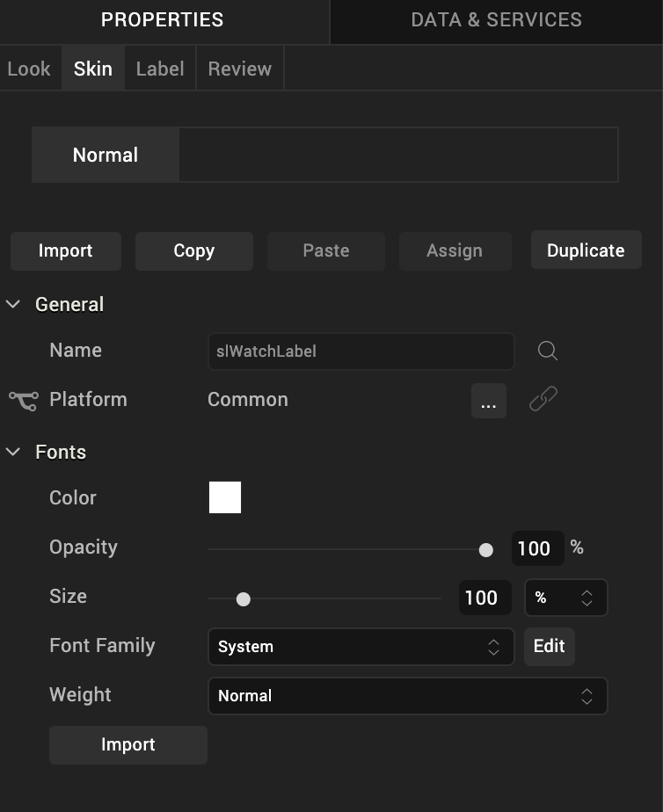Click the white font Color swatch
Viewport: 663px width, 812px height.
[225, 497]
